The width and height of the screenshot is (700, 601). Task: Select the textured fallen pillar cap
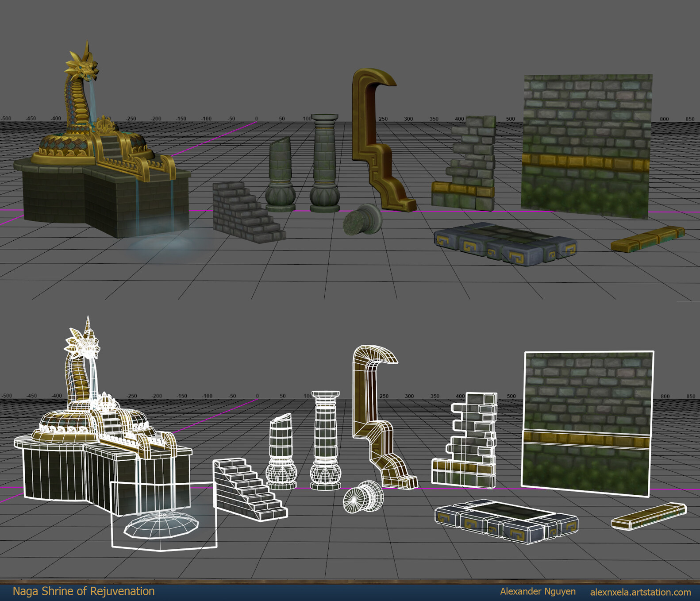(x=362, y=220)
